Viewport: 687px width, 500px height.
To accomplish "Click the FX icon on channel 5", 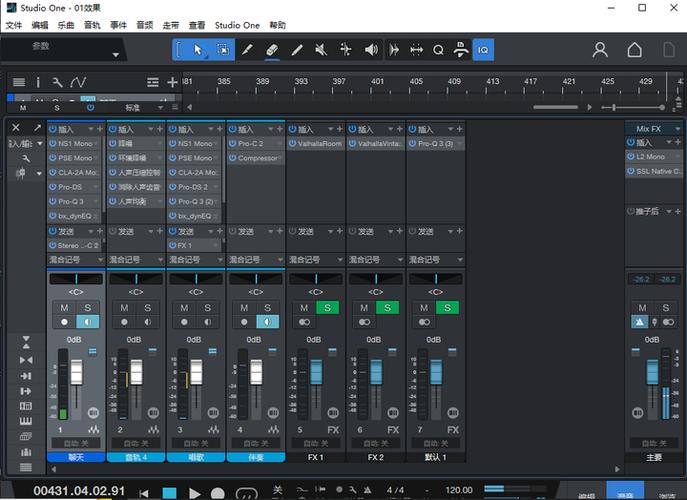I will coord(333,430).
